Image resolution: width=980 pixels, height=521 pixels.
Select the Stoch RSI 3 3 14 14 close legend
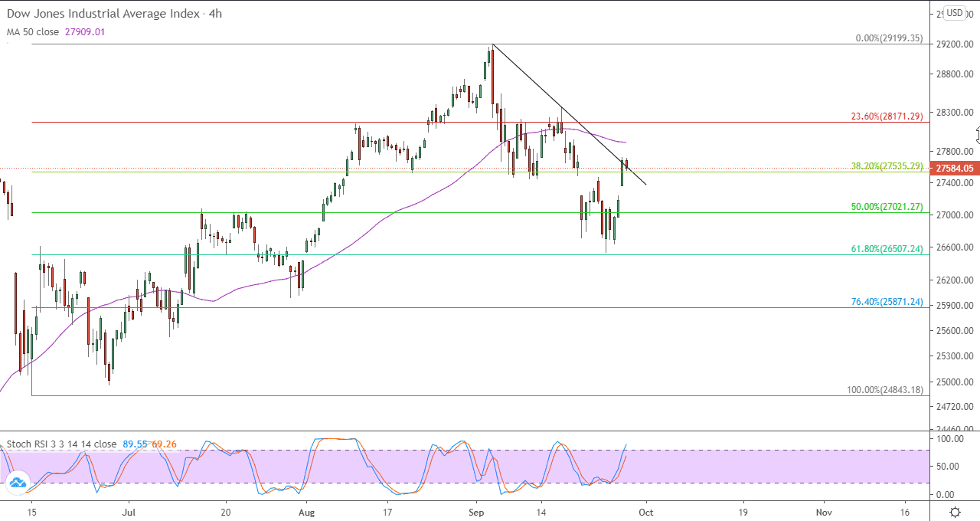(62, 444)
